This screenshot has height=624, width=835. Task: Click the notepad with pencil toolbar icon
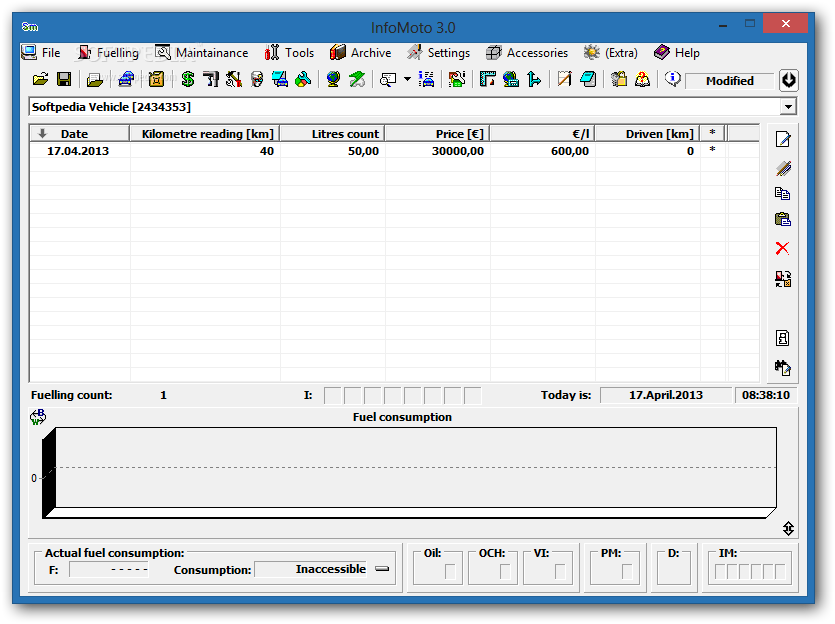point(564,80)
